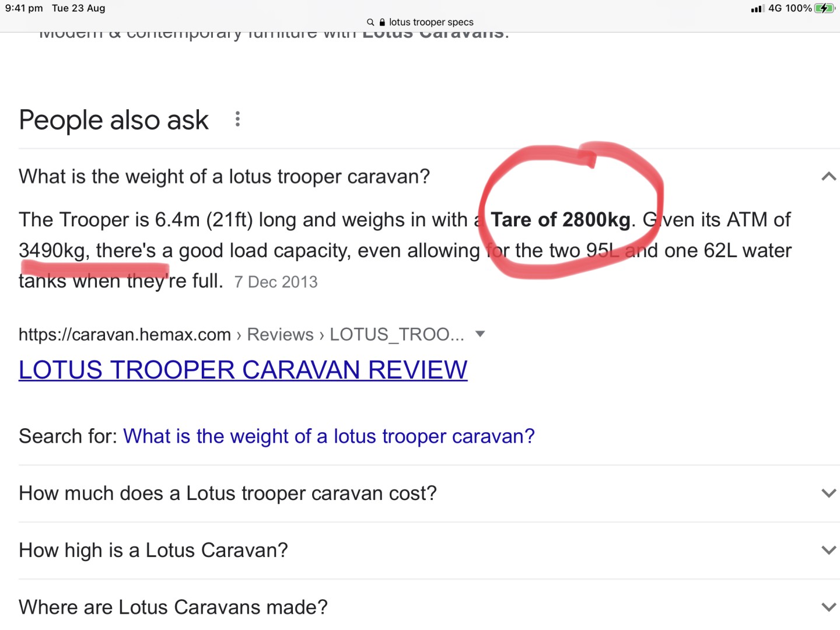Tap 'How high is a Lotus Caravan?' question text
The height and width of the screenshot is (630, 840).
tap(153, 550)
